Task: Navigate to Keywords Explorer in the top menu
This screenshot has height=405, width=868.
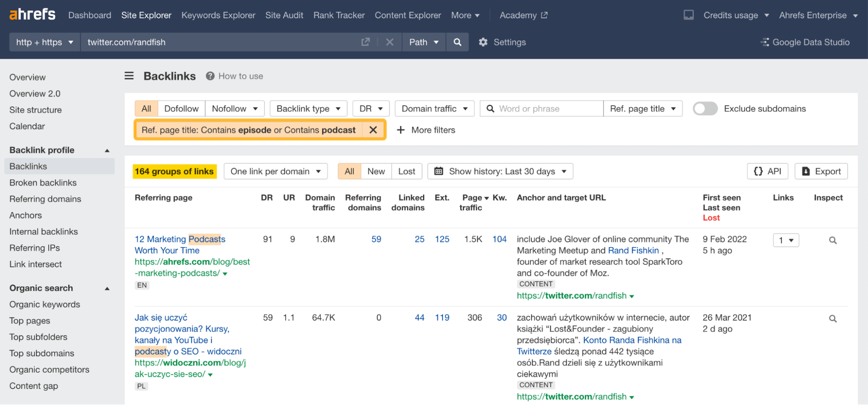Action: click(x=218, y=15)
